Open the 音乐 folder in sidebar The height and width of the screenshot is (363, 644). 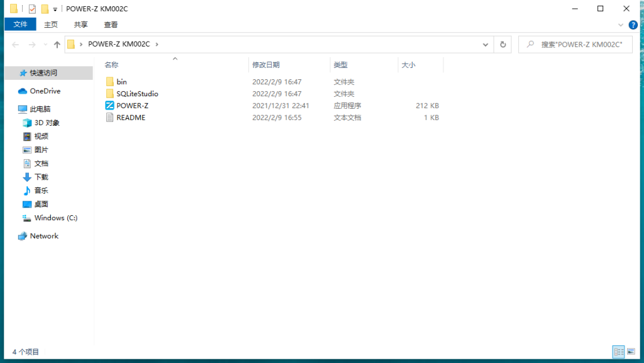point(36,191)
